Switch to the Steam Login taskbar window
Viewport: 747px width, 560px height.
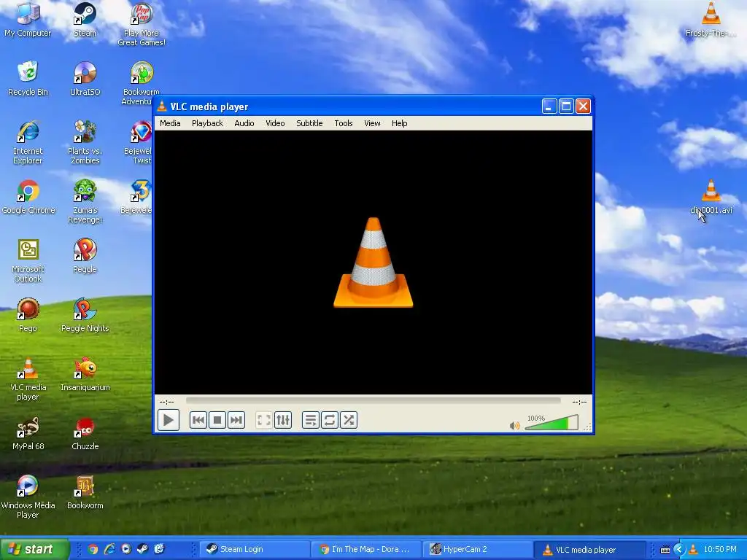click(255, 549)
